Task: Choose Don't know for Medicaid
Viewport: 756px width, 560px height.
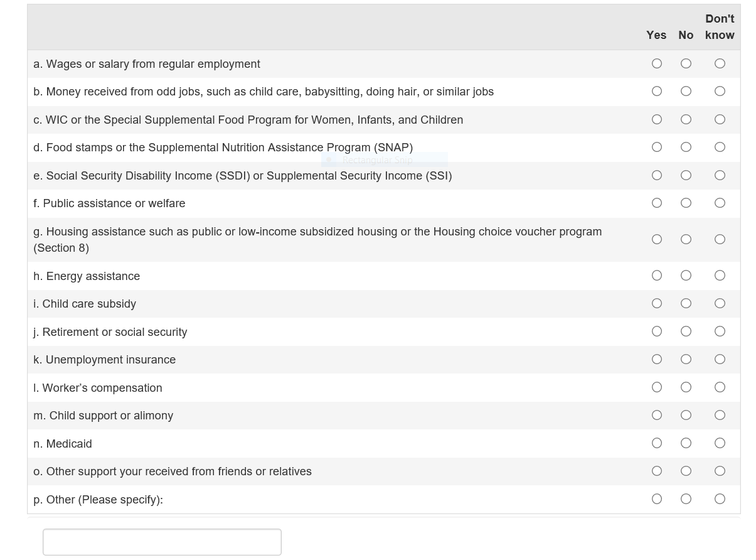Action: click(x=720, y=443)
